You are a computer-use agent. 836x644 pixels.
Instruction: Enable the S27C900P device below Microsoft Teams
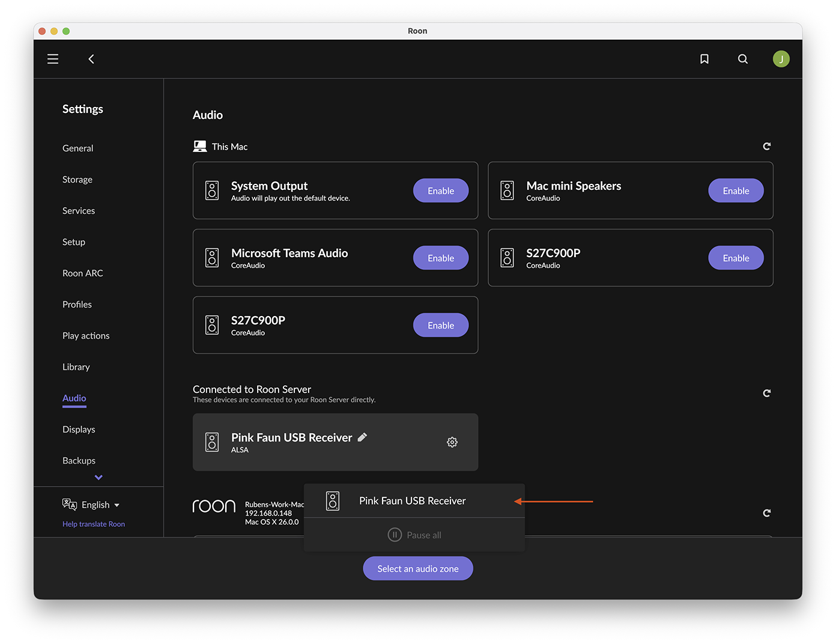pos(441,325)
